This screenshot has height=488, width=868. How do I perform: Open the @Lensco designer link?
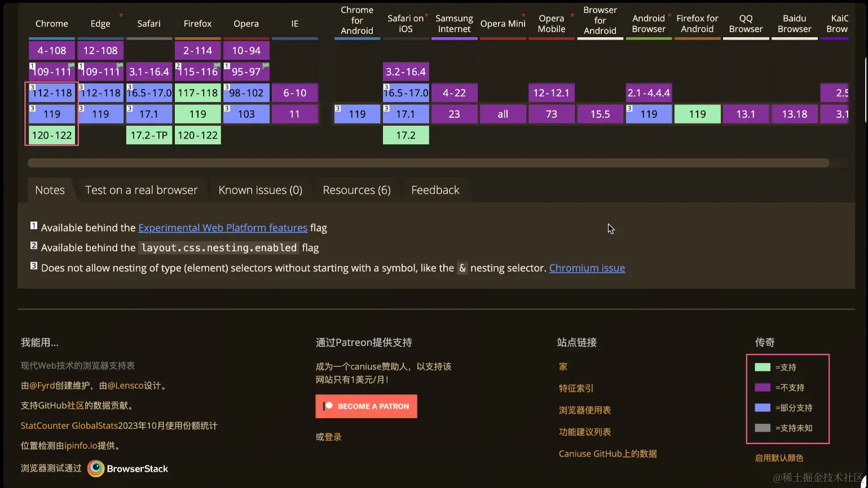click(125, 386)
